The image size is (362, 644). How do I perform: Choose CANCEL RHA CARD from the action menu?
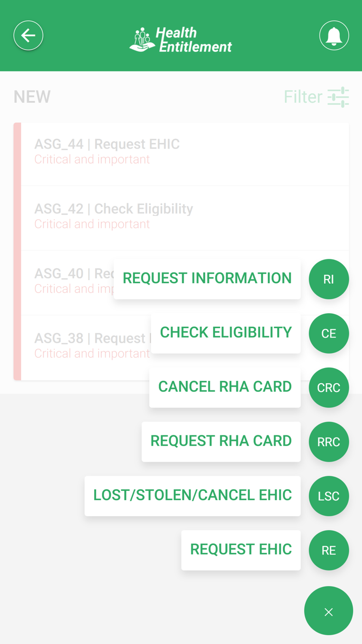[x=224, y=387]
